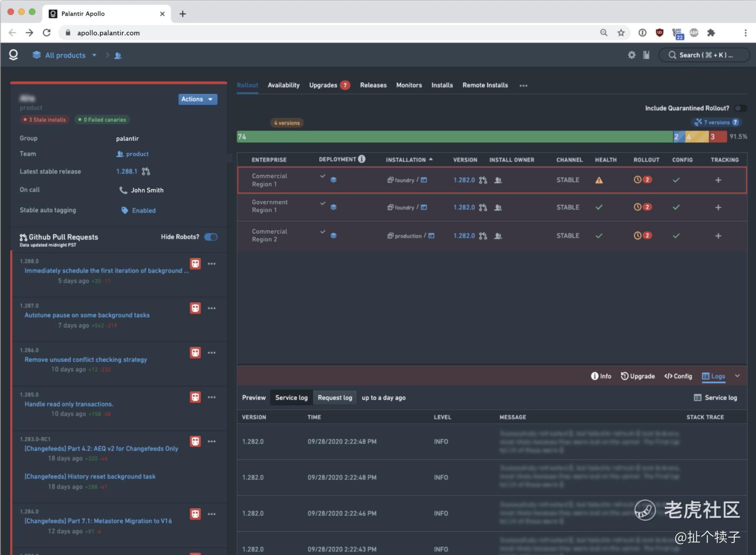Viewport: 756px width, 555px height.
Task: Click the green 74 rollout bar segment
Action: tap(455, 137)
